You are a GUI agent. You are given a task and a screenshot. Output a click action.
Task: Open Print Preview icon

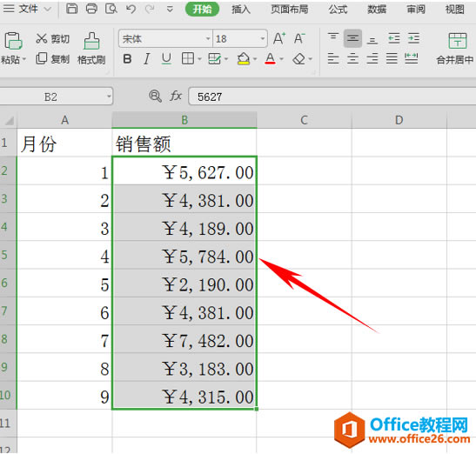click(x=111, y=9)
